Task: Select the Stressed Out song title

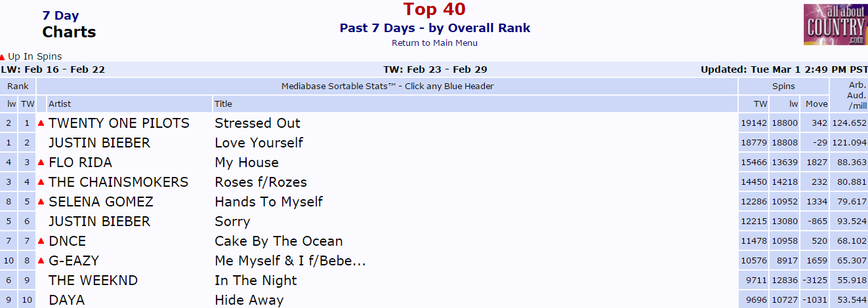Action: (257, 123)
